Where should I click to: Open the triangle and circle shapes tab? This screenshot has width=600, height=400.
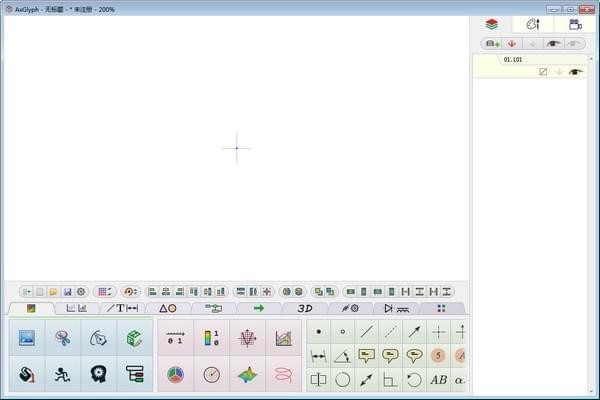coord(168,308)
